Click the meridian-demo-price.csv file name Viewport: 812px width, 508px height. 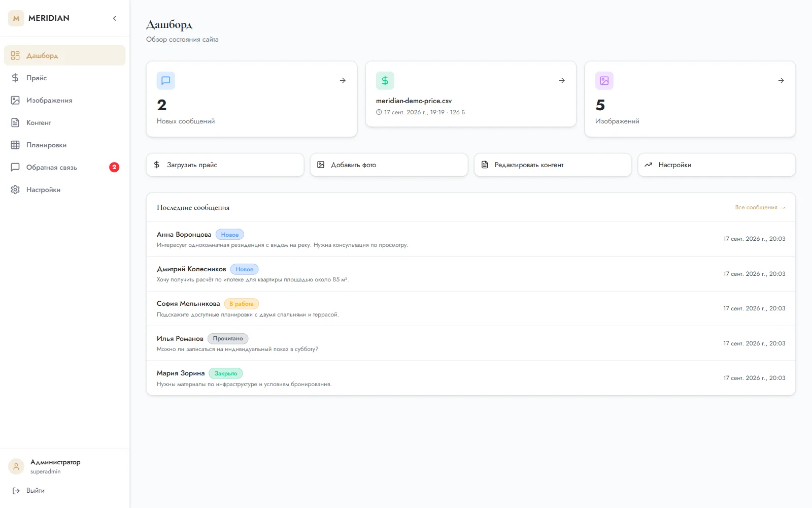pyautogui.click(x=414, y=101)
